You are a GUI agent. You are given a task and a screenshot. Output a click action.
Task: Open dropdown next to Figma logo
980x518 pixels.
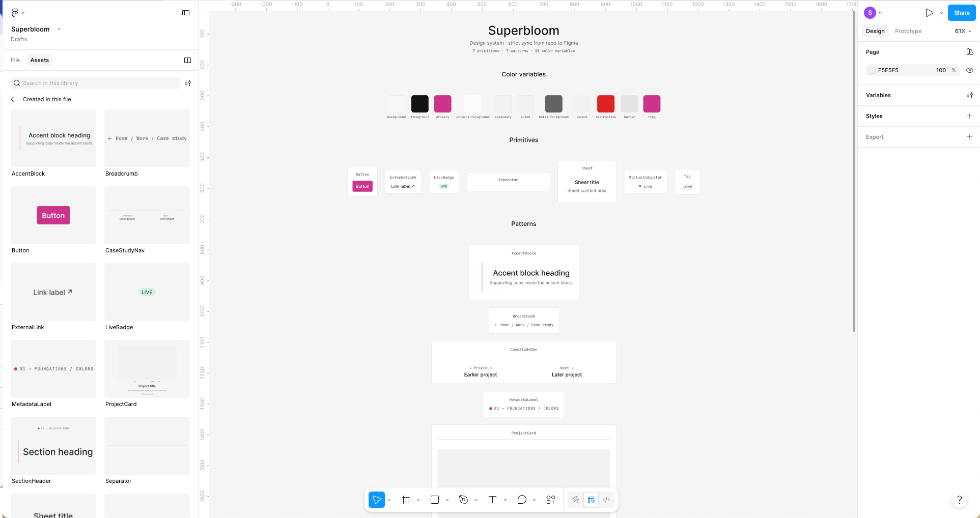[x=23, y=13]
